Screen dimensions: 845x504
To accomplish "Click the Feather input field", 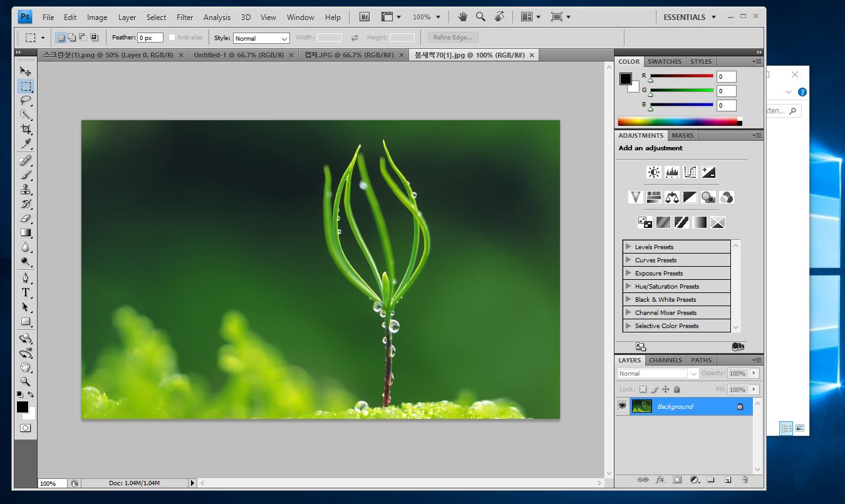I will tap(150, 38).
